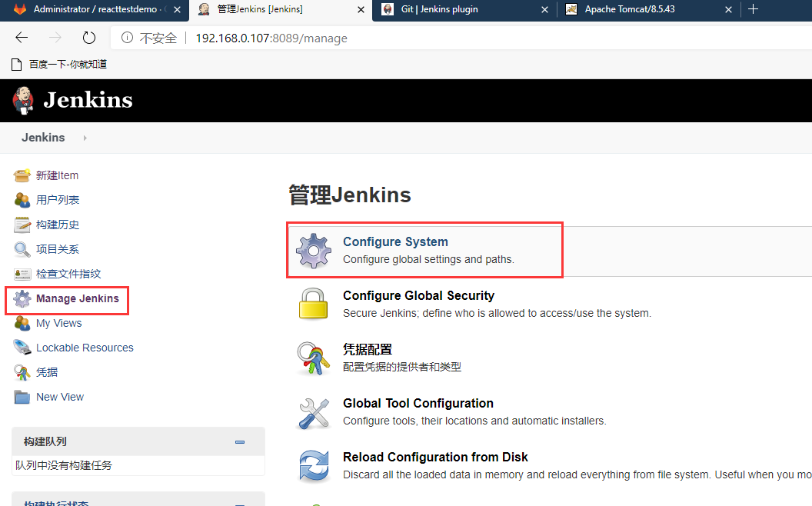
Task: Collapse the 构建队列 panel
Action: [240, 441]
